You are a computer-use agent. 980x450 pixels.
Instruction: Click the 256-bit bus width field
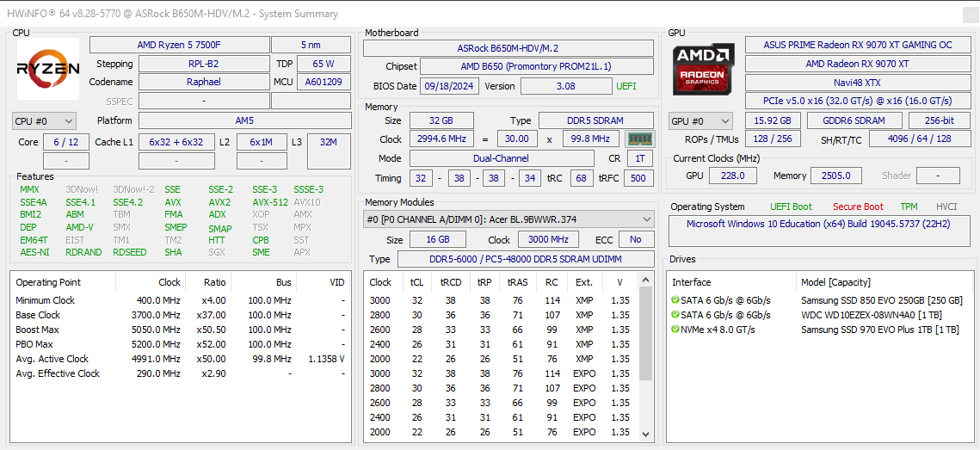[x=940, y=120]
